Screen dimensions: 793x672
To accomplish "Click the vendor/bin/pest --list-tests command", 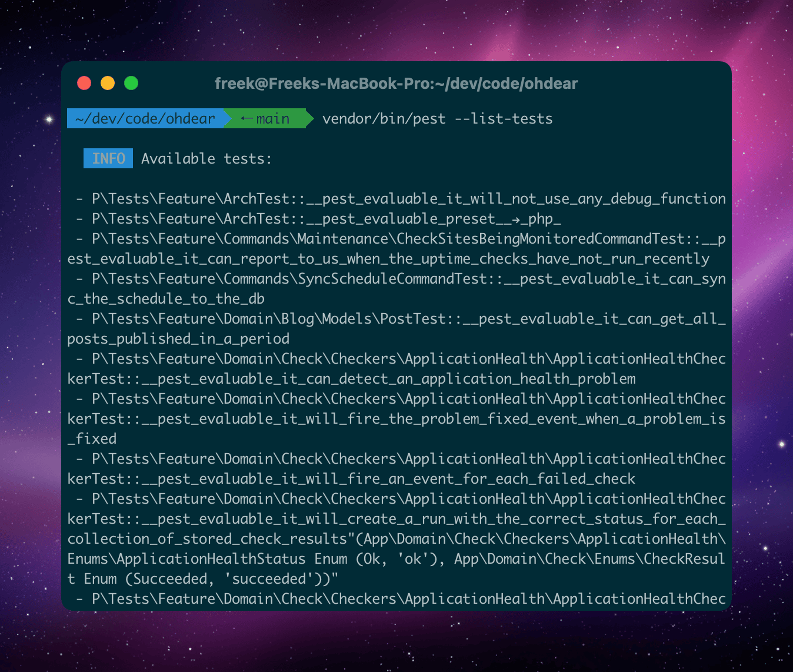I will pos(437,119).
